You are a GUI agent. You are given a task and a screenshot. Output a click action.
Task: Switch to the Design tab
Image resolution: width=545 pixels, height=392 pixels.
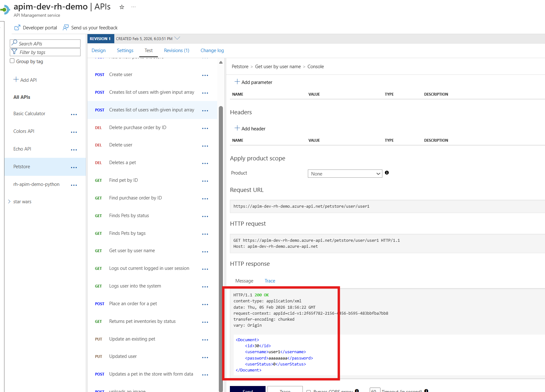[x=99, y=50]
